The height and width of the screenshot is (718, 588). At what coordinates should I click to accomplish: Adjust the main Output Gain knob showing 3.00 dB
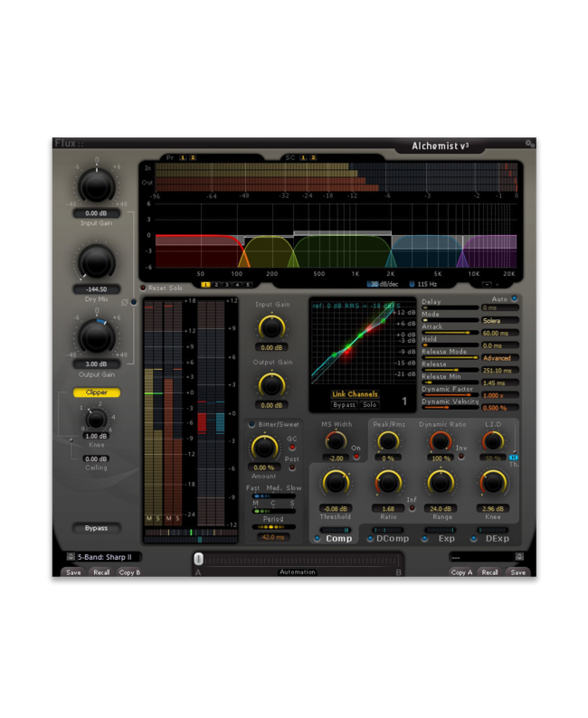click(x=97, y=337)
